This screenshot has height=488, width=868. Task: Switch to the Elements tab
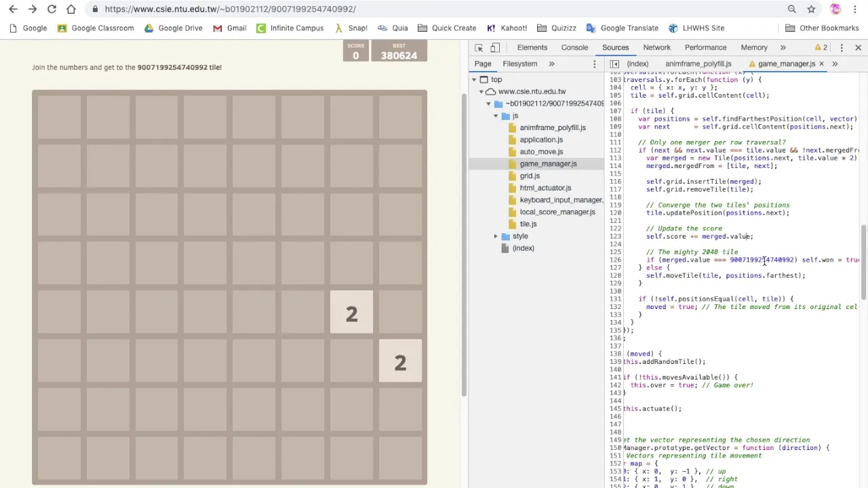[532, 47]
